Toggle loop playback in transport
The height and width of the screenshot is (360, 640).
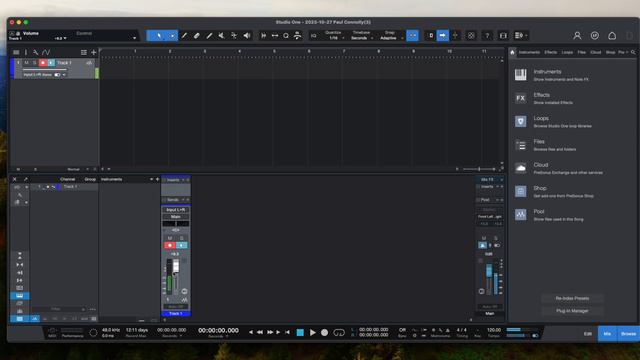click(x=339, y=333)
